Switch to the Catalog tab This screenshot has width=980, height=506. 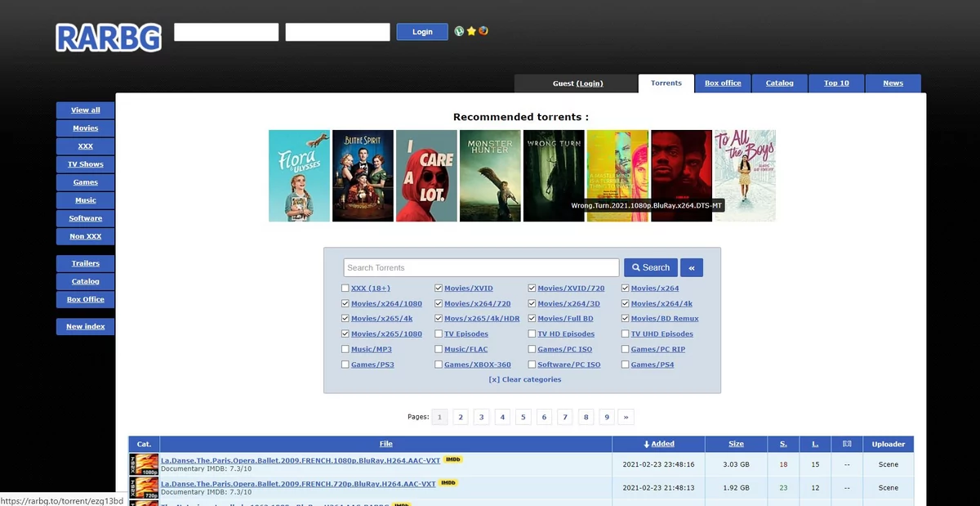pos(780,83)
